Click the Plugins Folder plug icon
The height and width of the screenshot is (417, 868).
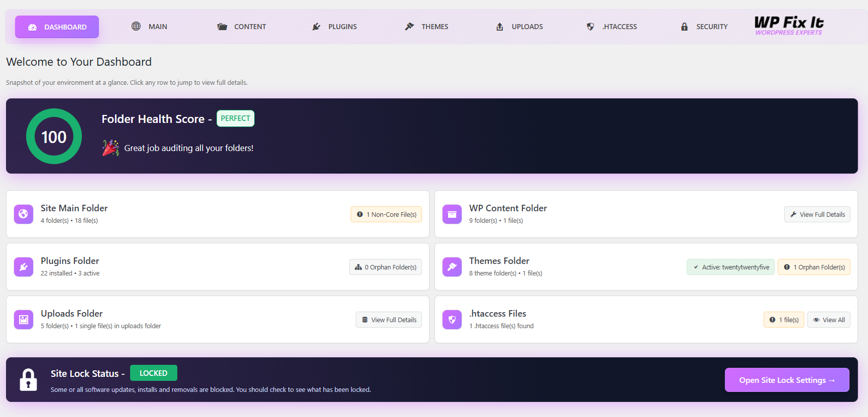pos(24,267)
